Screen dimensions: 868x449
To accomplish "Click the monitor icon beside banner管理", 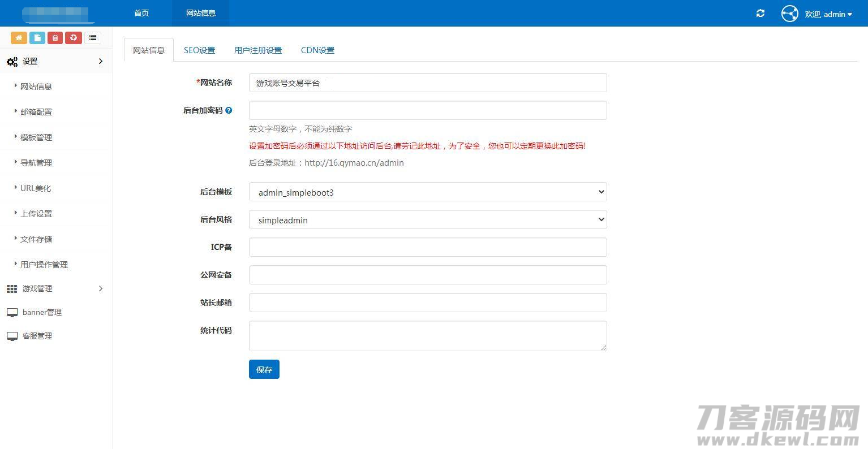I will click(x=12, y=313).
